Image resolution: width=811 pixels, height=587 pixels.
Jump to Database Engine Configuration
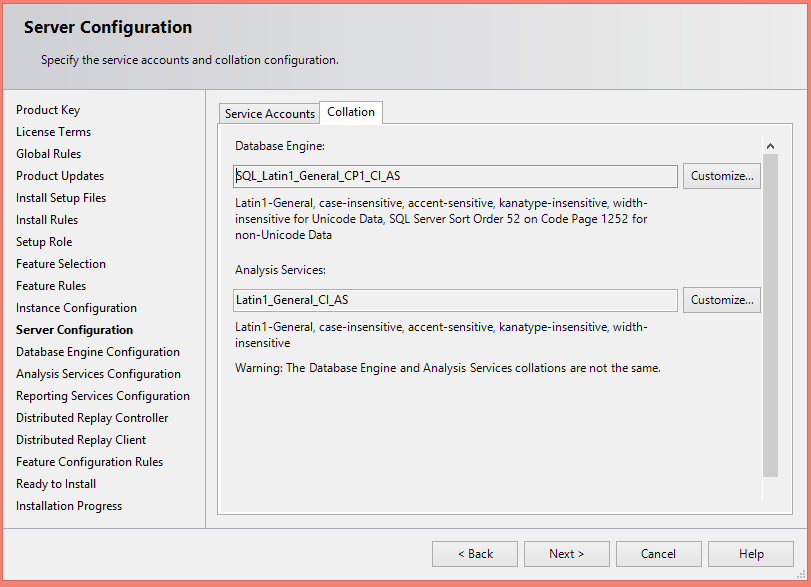pos(97,351)
